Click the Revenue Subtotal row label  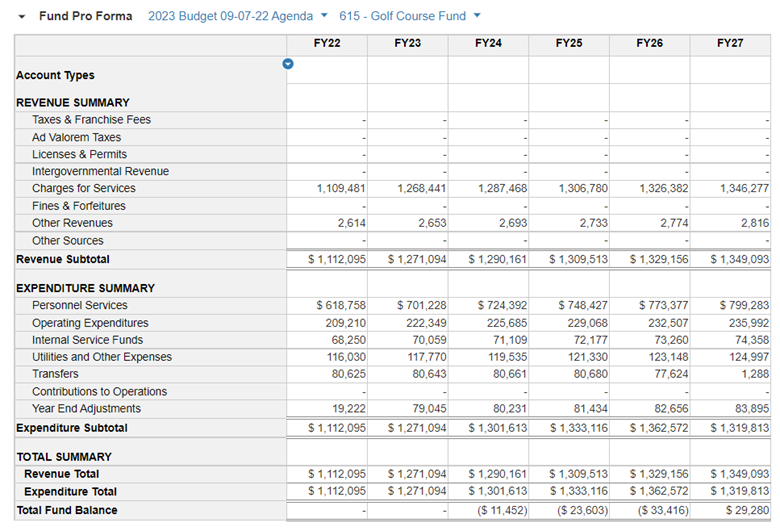click(63, 259)
